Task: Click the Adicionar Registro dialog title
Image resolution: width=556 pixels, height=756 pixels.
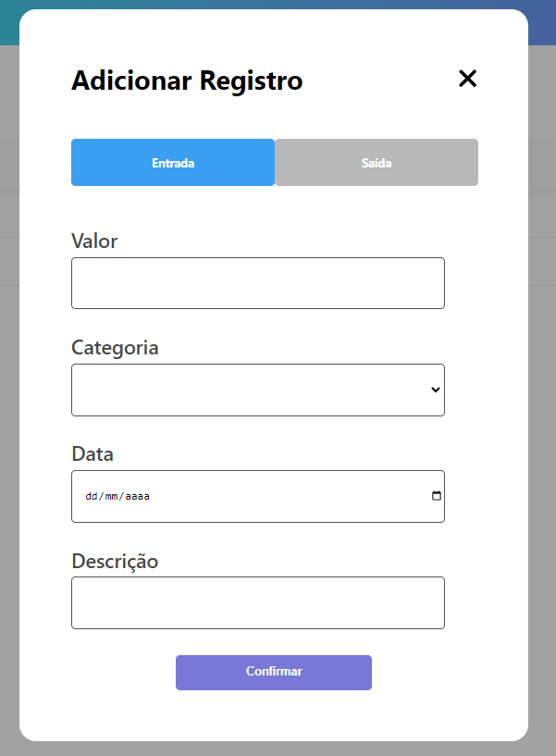Action: click(x=186, y=81)
